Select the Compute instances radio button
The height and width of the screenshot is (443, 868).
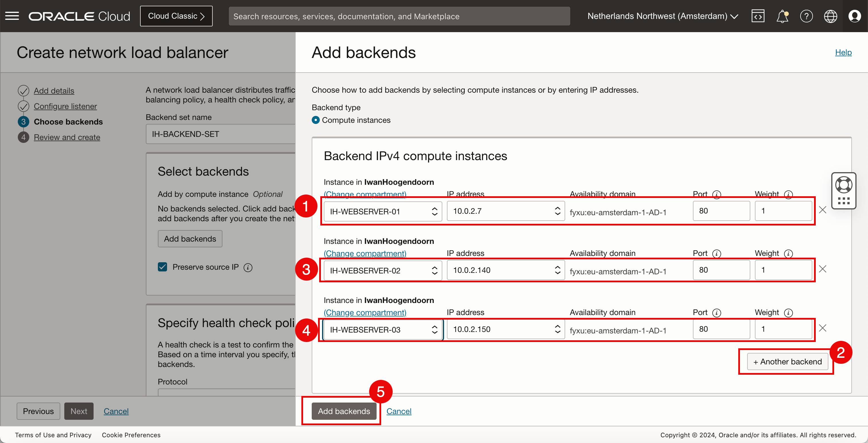point(316,120)
